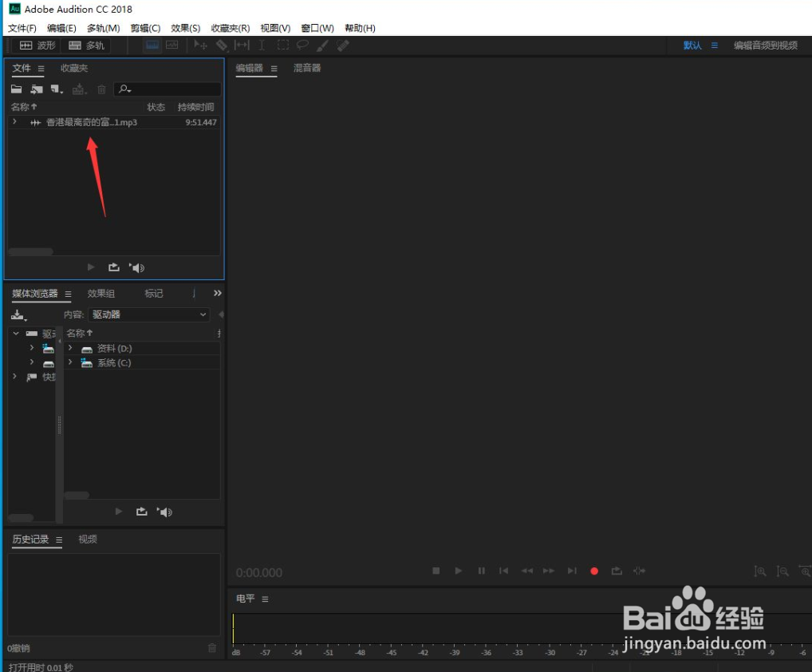Click the Import File icon in Files panel
Image resolution: width=812 pixels, height=672 pixels.
point(36,89)
